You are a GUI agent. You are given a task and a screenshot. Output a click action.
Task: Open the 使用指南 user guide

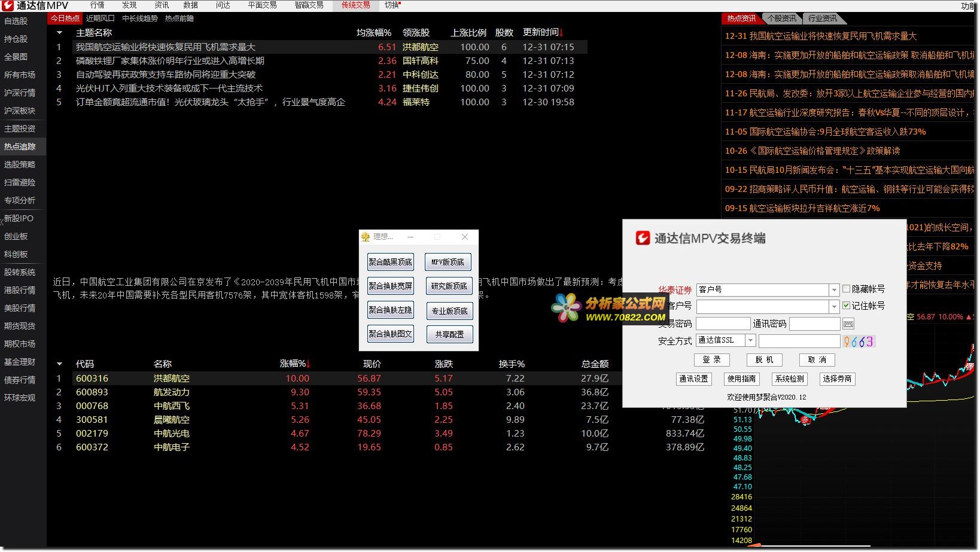point(741,379)
